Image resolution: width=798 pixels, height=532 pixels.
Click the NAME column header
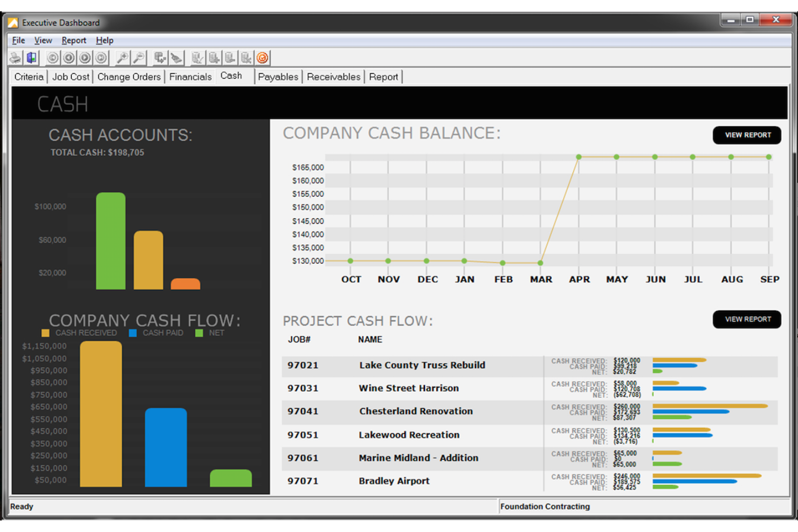point(370,340)
